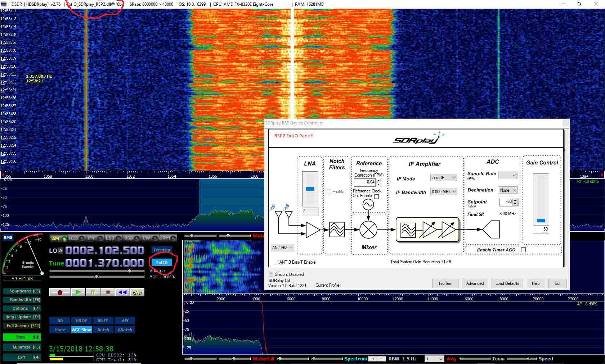Toggle NR noise reduction
Viewport: 605px width, 364px height.
point(60,321)
